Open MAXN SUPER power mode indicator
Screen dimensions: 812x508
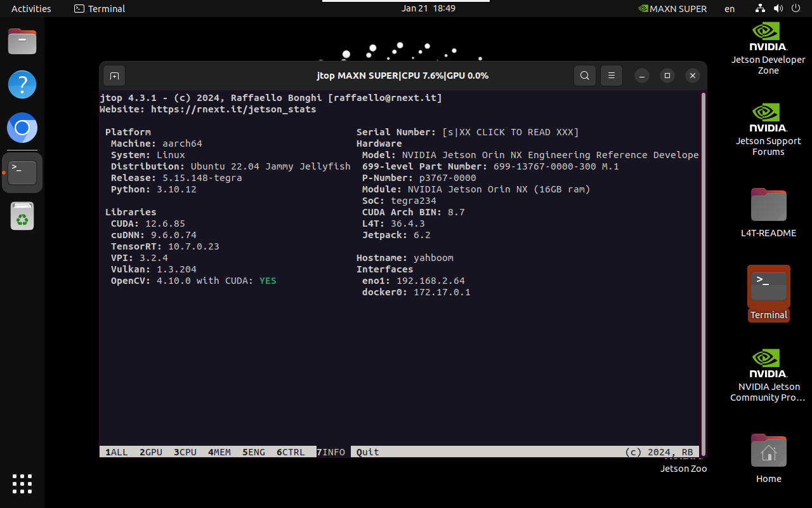[672, 8]
